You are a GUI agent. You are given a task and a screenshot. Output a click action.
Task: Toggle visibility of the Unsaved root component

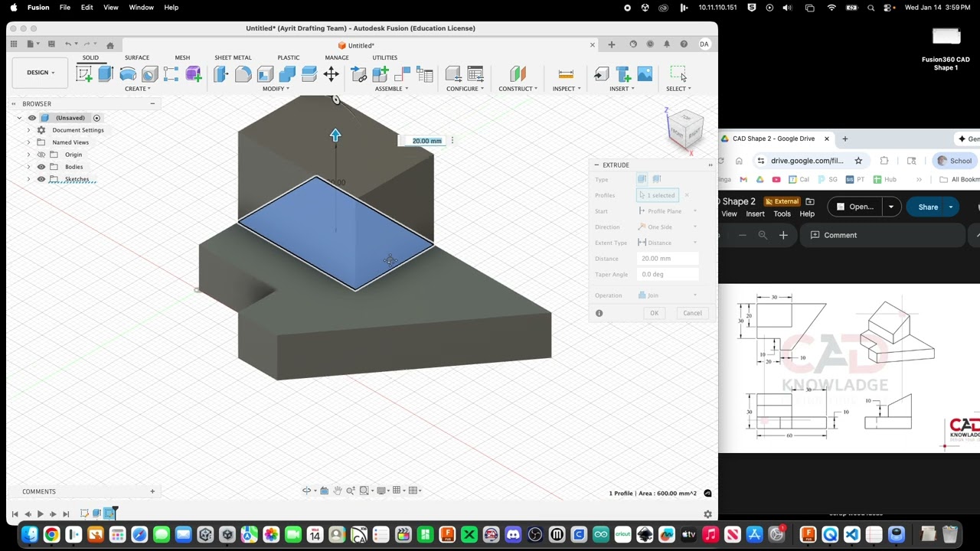click(x=32, y=118)
